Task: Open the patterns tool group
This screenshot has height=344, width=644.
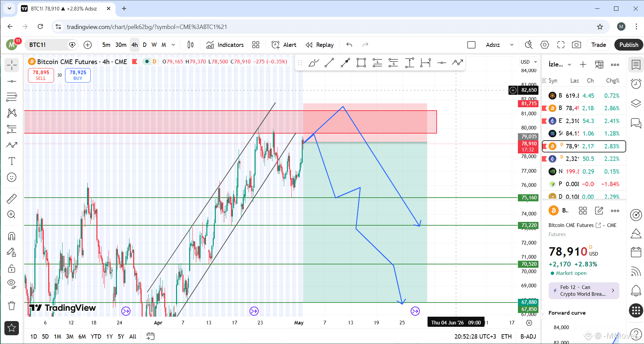Action: [12, 113]
